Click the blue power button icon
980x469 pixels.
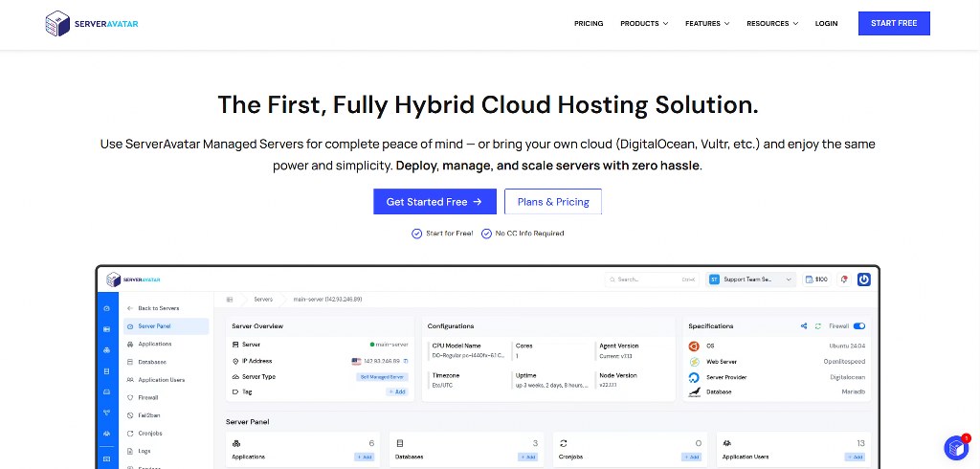point(864,279)
